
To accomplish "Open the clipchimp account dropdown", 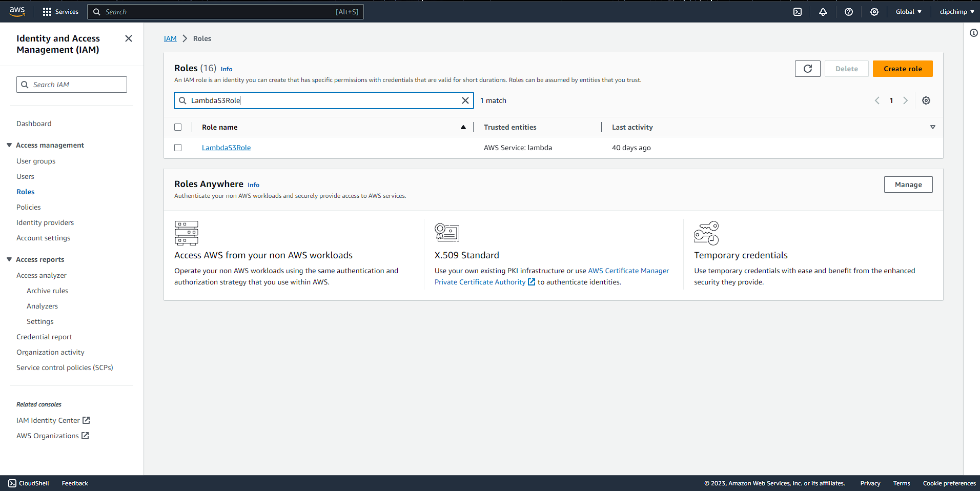I will point(957,12).
